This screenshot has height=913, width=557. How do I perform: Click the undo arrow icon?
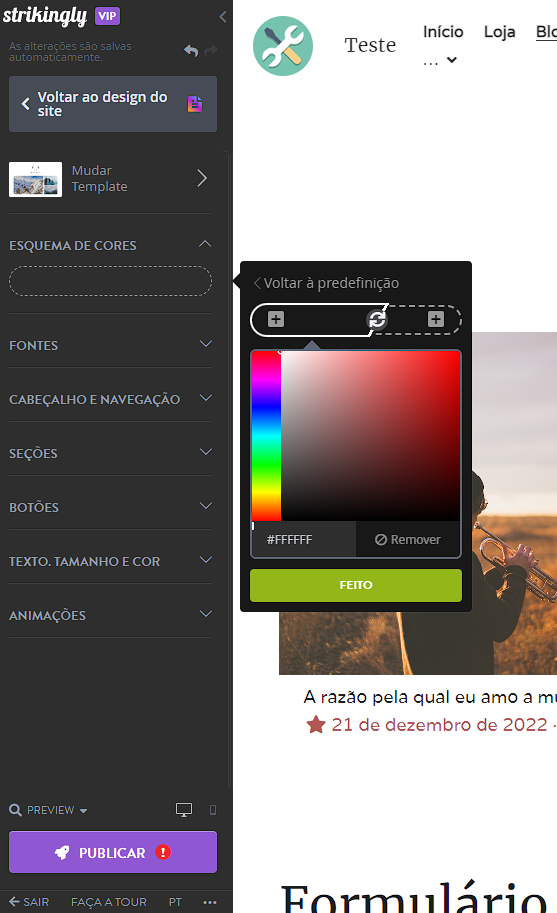191,51
